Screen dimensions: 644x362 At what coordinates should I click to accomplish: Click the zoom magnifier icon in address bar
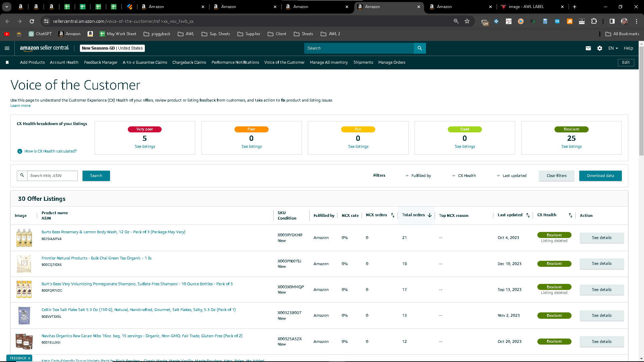(456, 21)
